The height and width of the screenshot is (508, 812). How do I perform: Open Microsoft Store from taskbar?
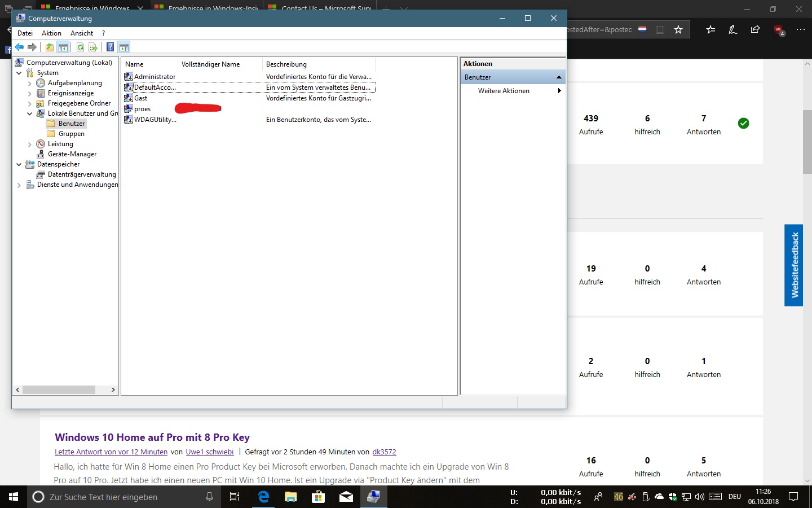click(x=318, y=497)
